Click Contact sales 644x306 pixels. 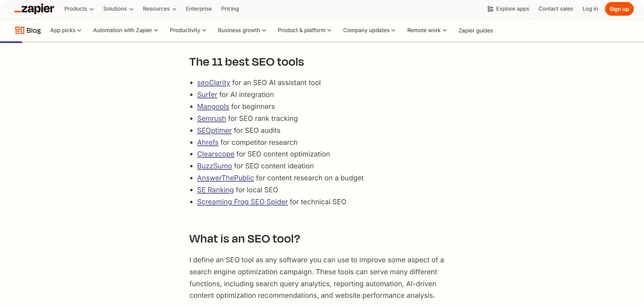[556, 9]
